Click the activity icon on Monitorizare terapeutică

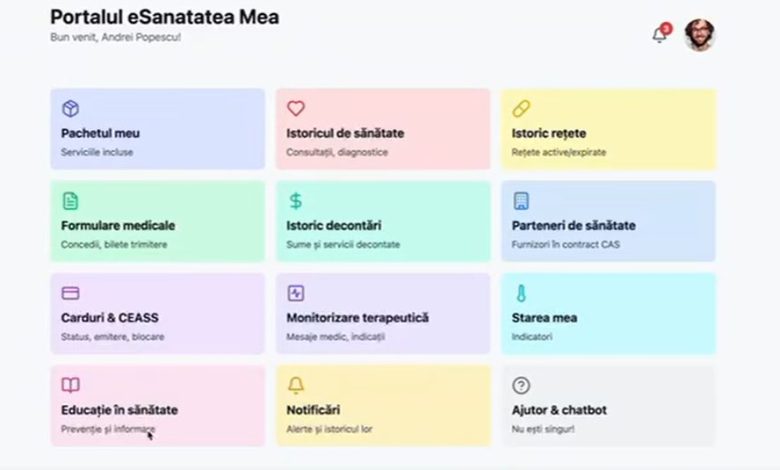coord(296,293)
